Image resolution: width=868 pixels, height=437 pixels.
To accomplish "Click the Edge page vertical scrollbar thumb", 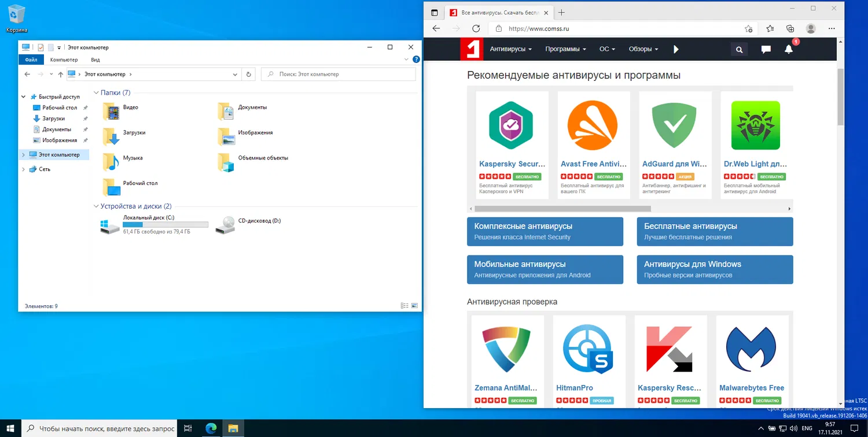I will click(x=840, y=96).
